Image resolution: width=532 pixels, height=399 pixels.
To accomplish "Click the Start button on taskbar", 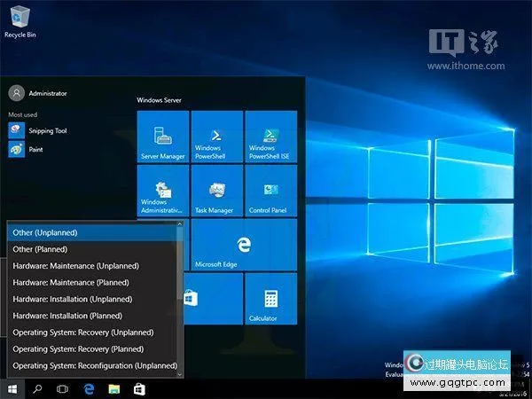I will click(12, 388).
